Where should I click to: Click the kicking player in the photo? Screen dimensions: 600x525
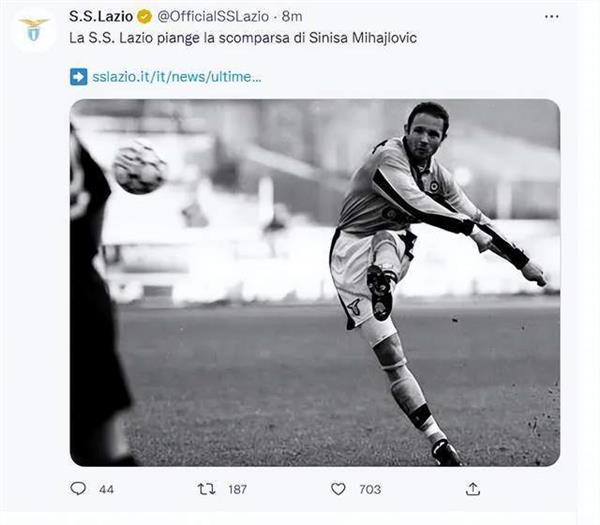click(x=410, y=260)
